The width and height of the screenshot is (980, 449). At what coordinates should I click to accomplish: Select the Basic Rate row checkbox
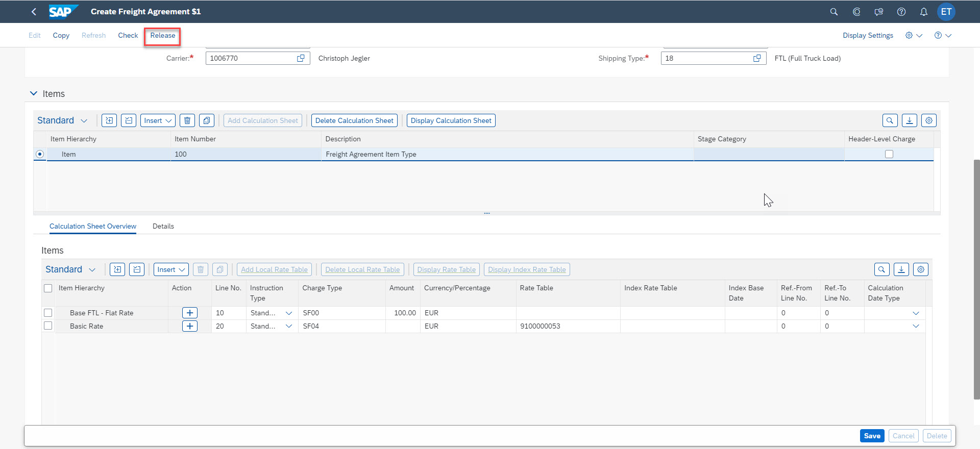[48, 326]
